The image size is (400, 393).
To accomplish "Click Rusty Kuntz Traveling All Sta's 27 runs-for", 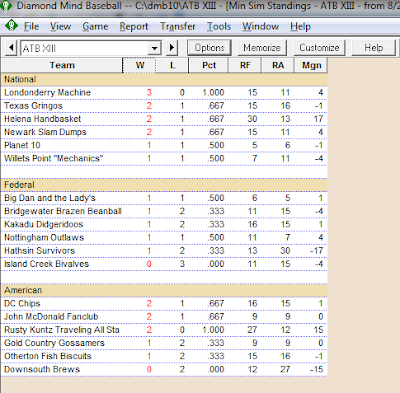I will pos(252,330).
